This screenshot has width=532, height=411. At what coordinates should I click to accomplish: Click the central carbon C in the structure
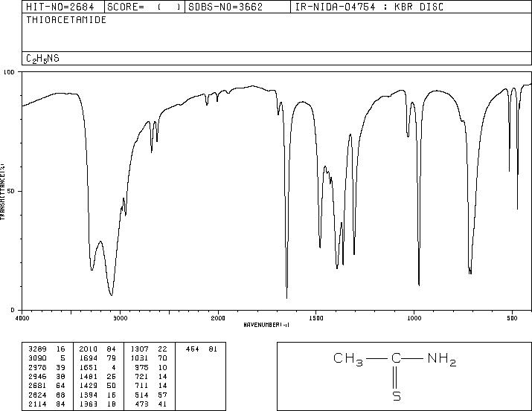point(397,358)
